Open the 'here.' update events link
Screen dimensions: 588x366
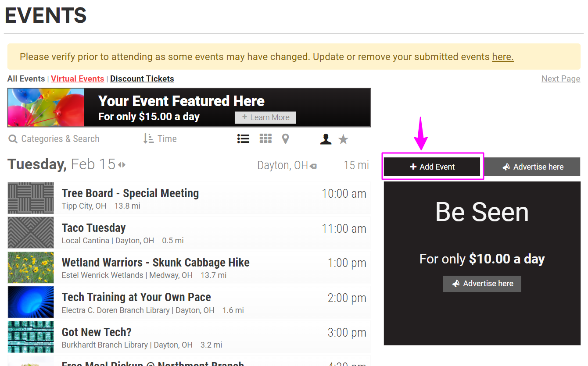pyautogui.click(x=503, y=57)
